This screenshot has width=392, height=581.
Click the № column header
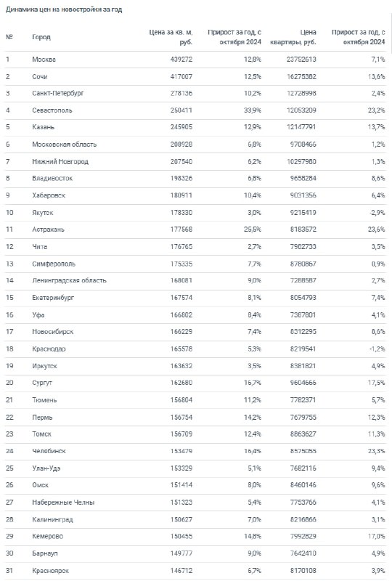[9, 37]
